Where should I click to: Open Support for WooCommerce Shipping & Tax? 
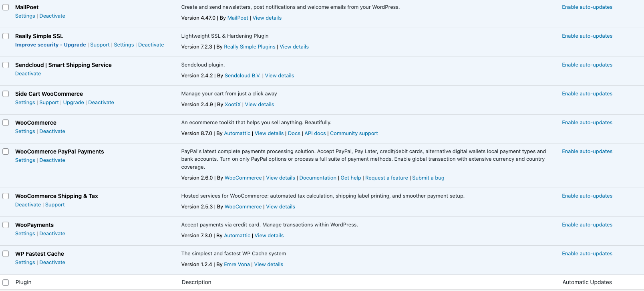coord(54,204)
